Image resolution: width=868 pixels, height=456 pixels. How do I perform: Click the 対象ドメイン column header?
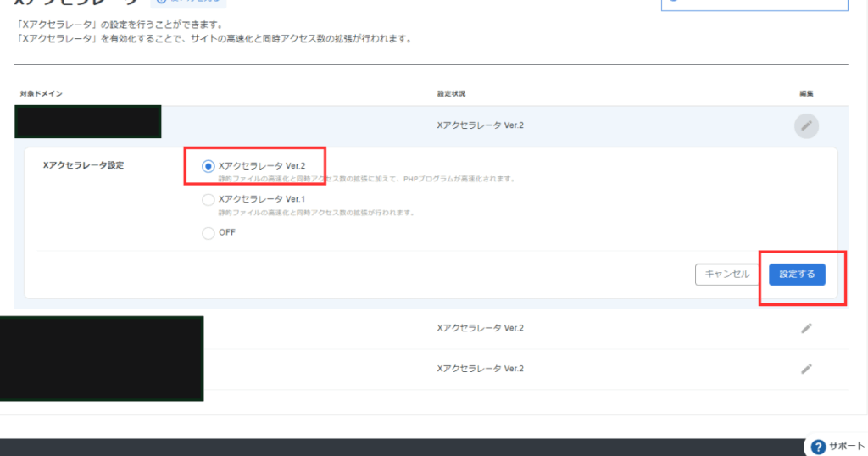point(42,92)
